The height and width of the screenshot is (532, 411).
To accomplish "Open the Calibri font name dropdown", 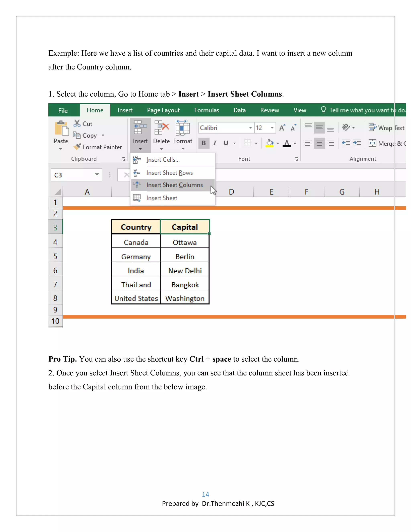I will tap(250, 128).
